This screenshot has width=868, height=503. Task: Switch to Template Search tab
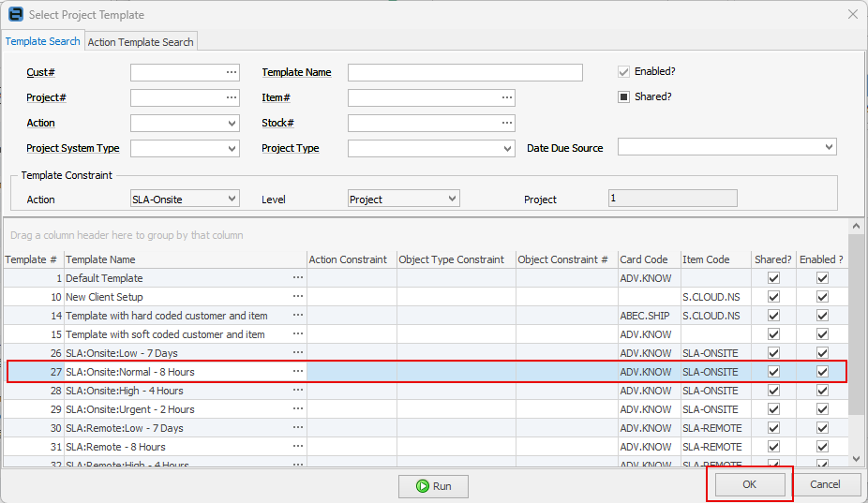42,41
